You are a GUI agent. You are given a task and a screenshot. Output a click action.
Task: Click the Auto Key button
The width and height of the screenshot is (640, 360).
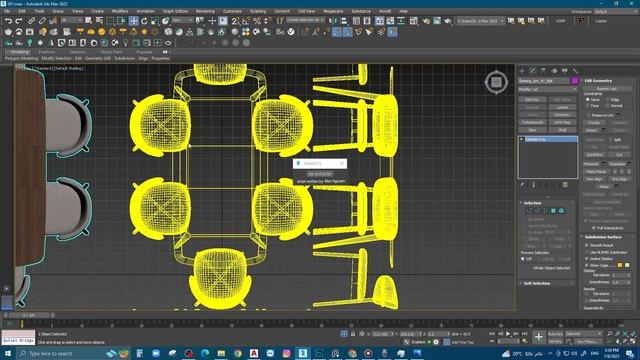555,334
